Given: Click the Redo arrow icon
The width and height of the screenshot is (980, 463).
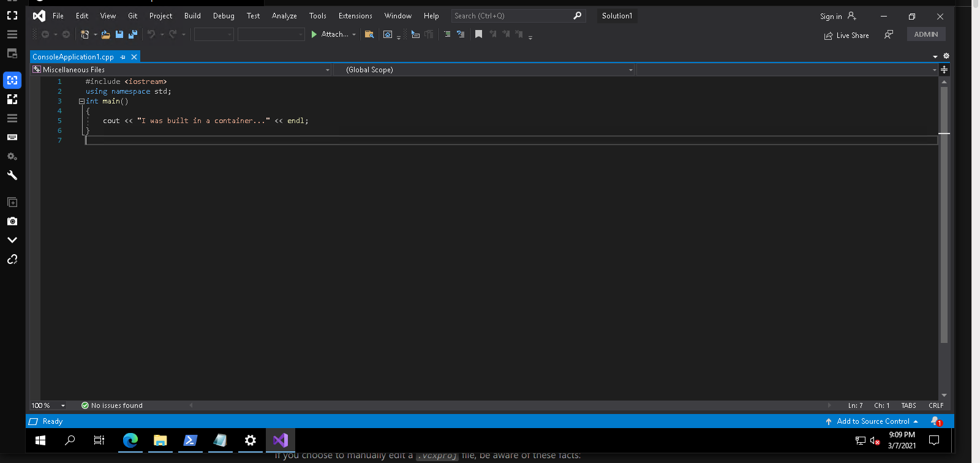Looking at the screenshot, I should pyautogui.click(x=173, y=34).
